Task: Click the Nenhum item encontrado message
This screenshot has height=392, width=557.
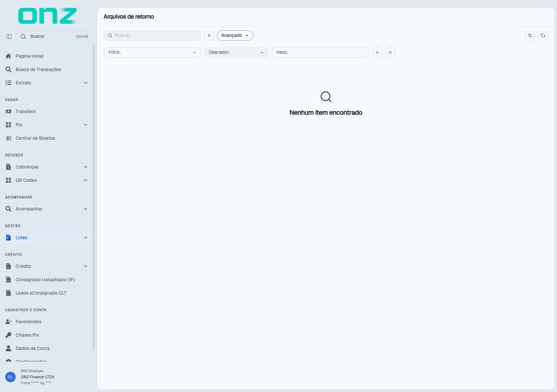Action: coord(326,112)
